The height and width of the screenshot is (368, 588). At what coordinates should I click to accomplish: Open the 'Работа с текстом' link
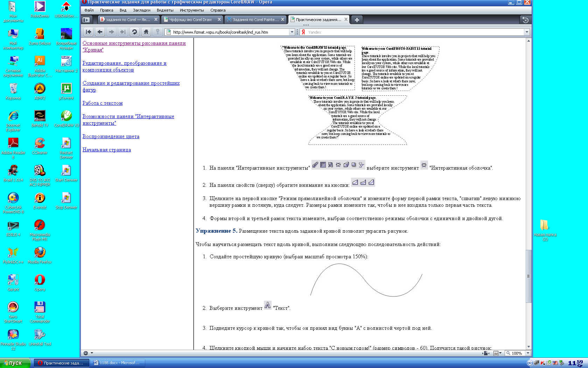click(103, 103)
